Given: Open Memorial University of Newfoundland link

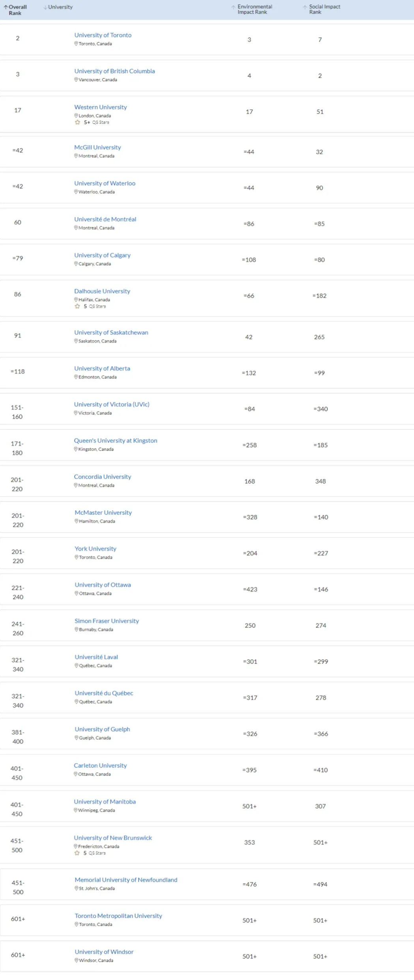Looking at the screenshot, I should pyautogui.click(x=126, y=880).
